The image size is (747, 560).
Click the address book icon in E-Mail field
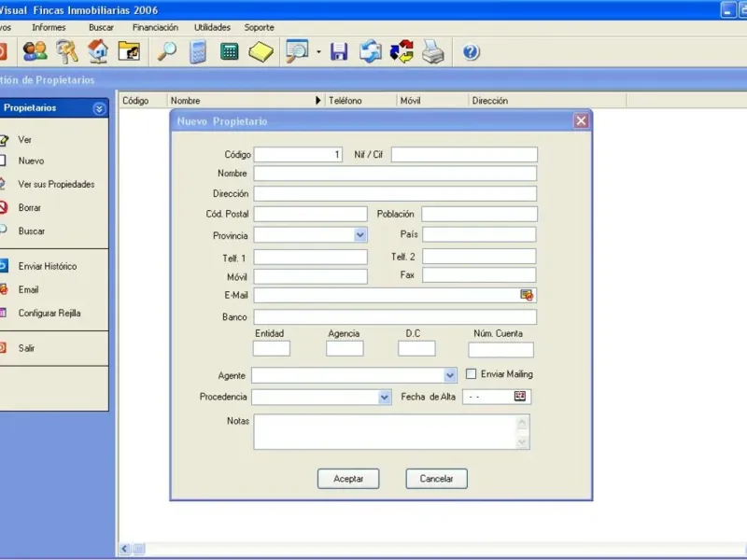[527, 295]
